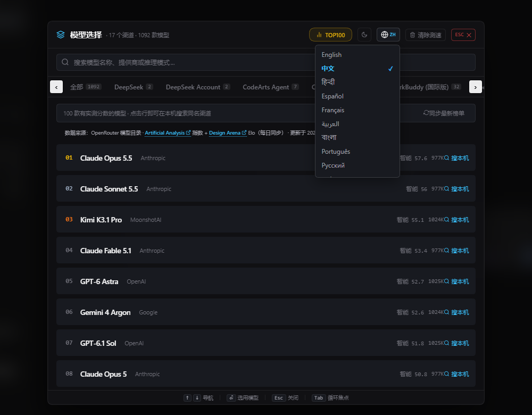Screen dimensions: 532x415
Task: Click the 1024K context of Kimi K3.1 Pro
Action: pyautogui.click(x=436, y=220)
